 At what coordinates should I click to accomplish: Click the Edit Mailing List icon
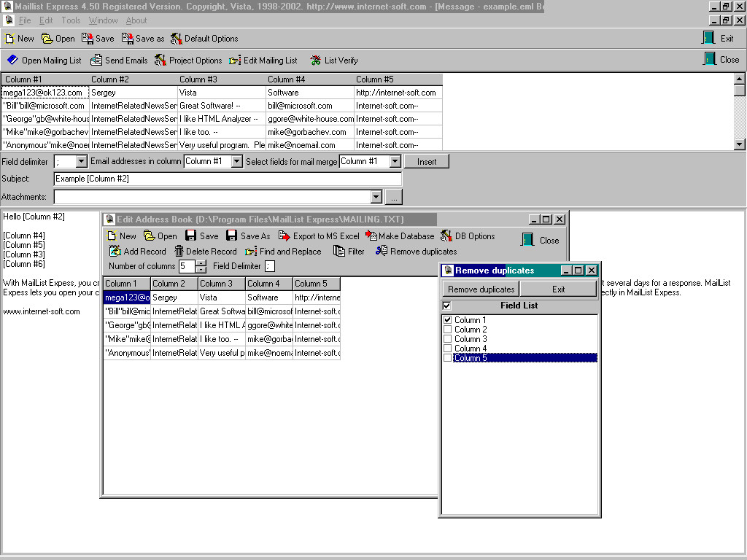[x=235, y=61]
